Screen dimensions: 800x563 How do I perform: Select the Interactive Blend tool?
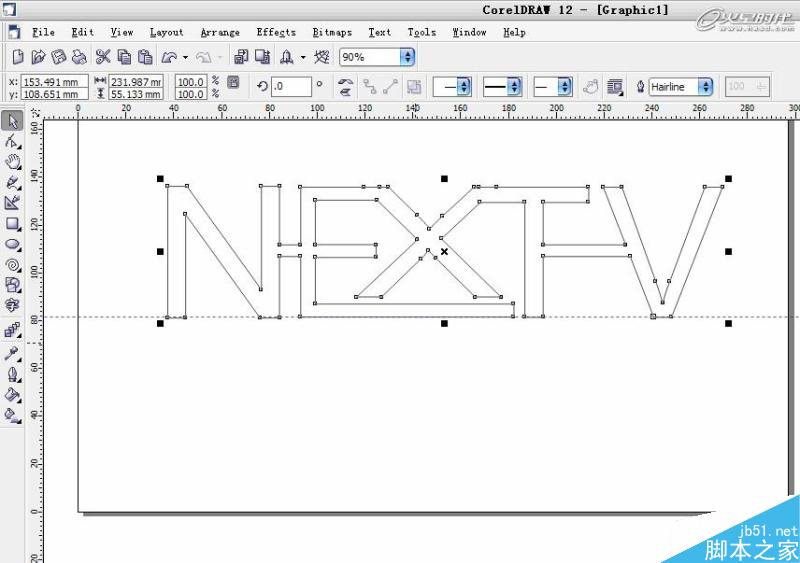tap(12, 330)
